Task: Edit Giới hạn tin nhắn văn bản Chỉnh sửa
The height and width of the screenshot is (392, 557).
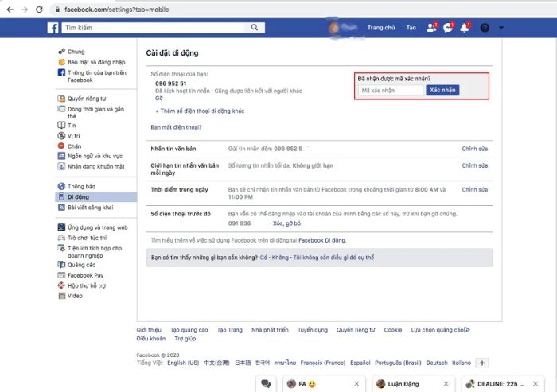Action: 474,165
